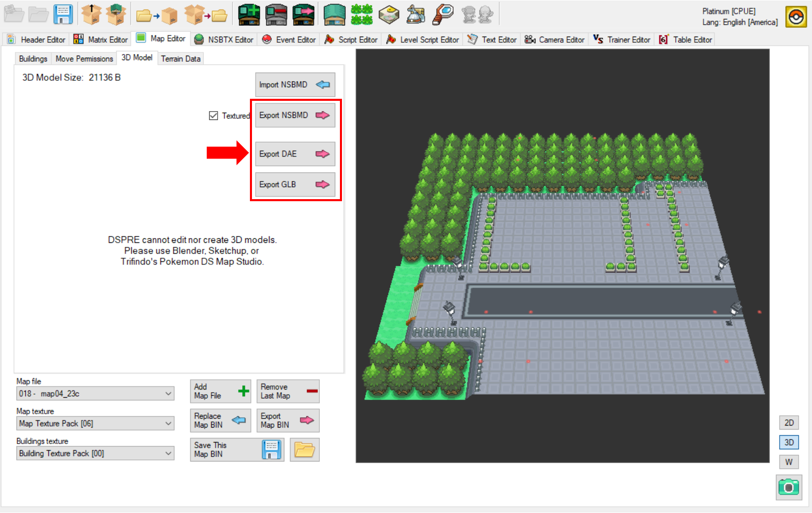
Task: Click the teal building toolbar icon
Action: pos(334,14)
